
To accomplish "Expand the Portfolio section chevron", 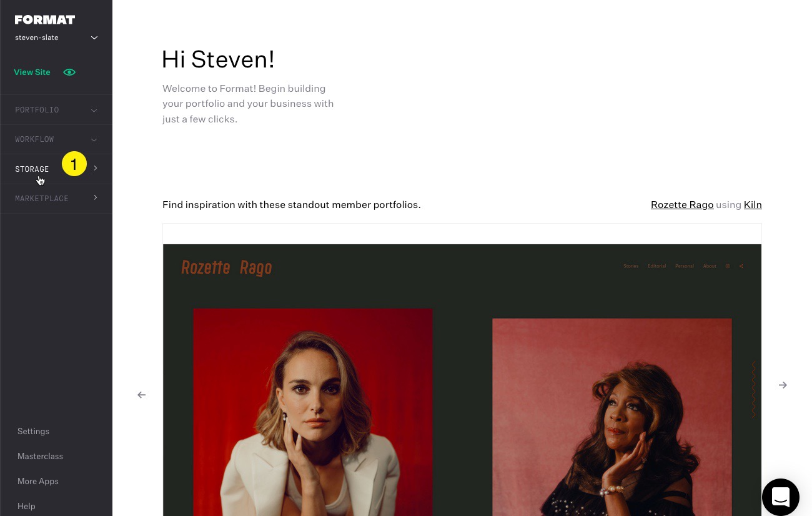I will [x=94, y=111].
